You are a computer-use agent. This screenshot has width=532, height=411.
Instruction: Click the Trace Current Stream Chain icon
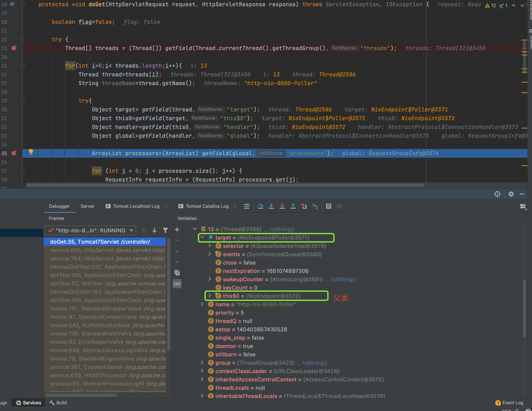339,206
